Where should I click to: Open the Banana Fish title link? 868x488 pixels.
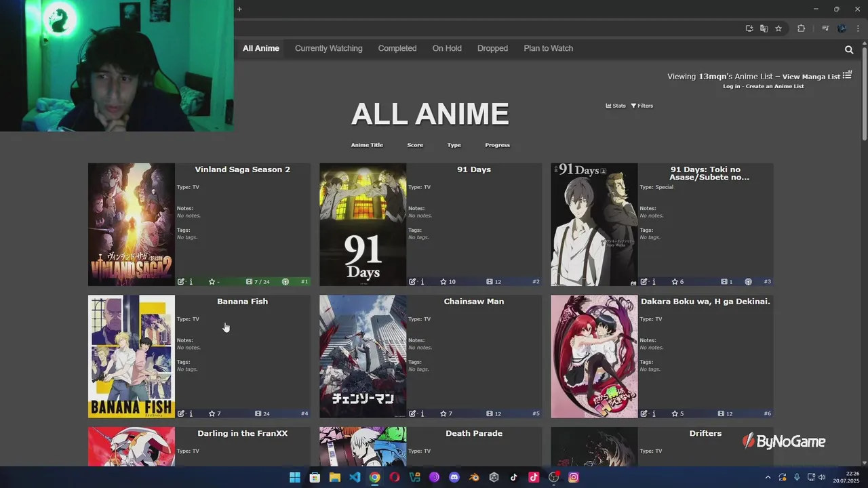point(243,302)
